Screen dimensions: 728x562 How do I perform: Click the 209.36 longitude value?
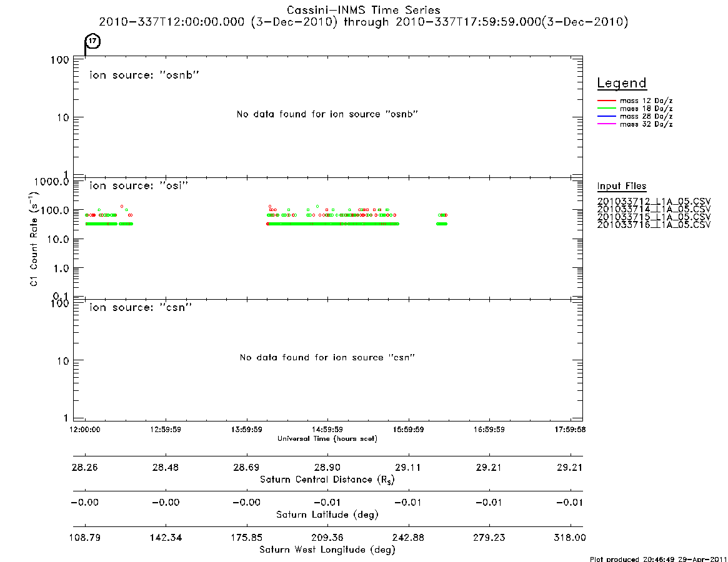(x=327, y=538)
